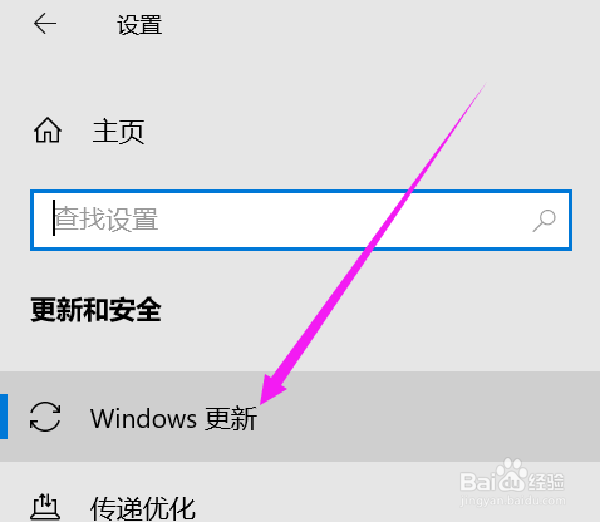Click the jingyan.baidu.com watermark link

513,501
